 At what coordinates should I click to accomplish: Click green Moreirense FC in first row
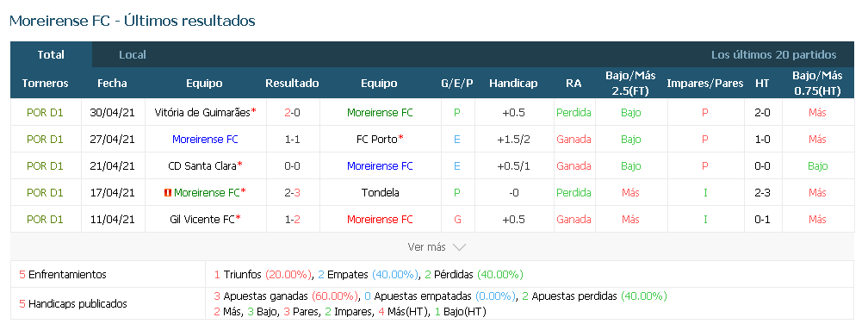pos(380,112)
